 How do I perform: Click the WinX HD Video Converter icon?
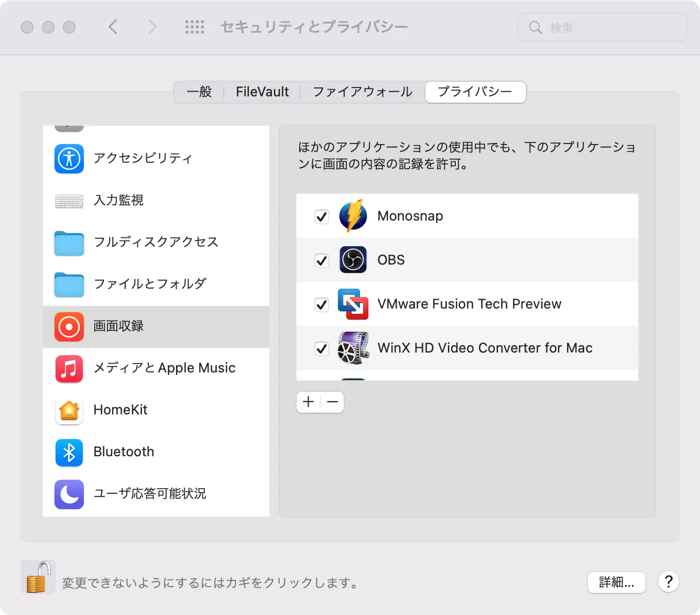tap(353, 348)
